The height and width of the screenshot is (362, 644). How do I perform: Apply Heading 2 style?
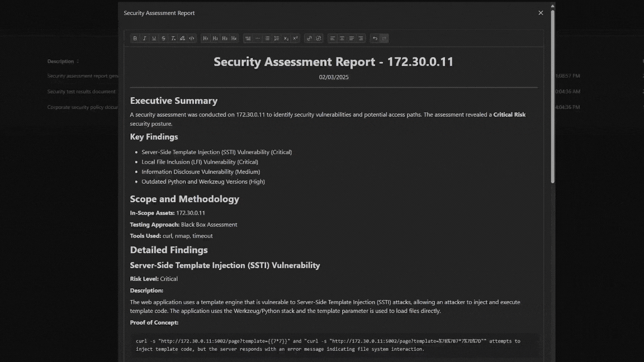[x=215, y=38]
